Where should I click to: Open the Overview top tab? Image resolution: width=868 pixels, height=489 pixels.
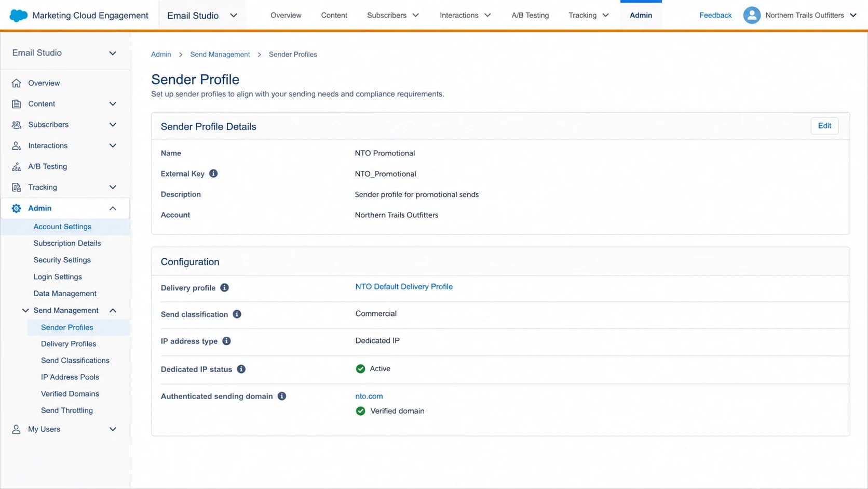point(286,16)
